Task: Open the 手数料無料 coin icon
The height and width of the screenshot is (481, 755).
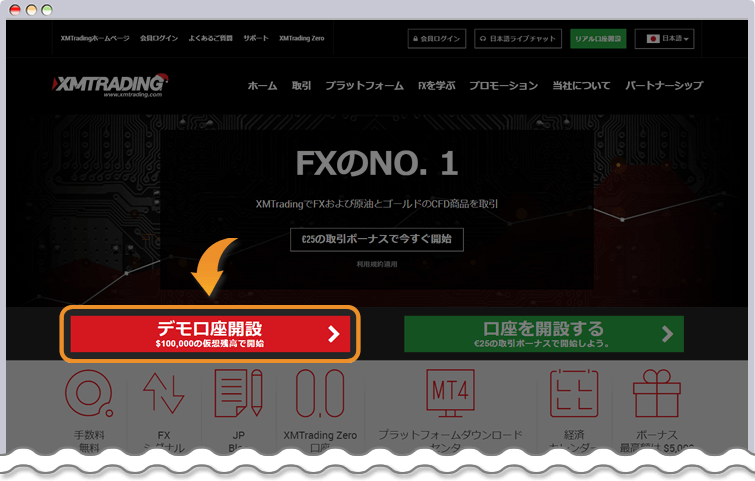Action: pyautogui.click(x=89, y=393)
